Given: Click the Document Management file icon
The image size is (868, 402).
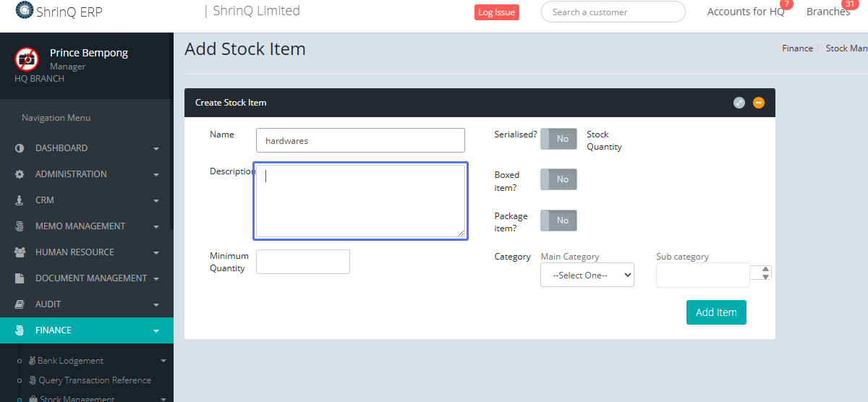Looking at the screenshot, I should click(20, 278).
